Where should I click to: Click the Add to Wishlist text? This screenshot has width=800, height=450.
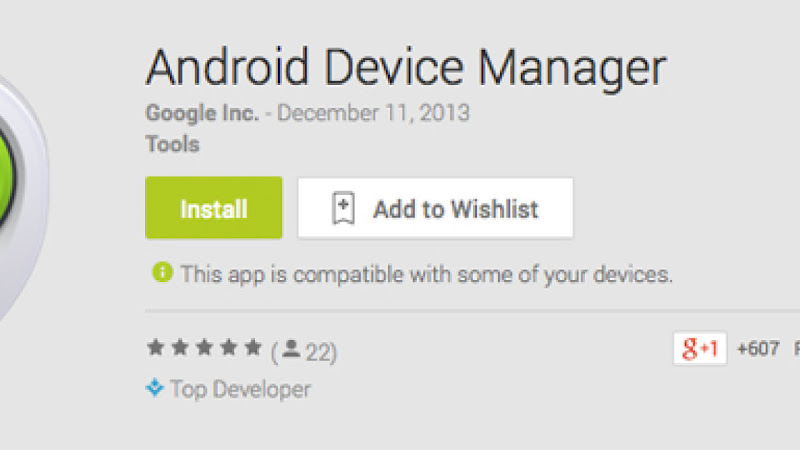tap(456, 209)
